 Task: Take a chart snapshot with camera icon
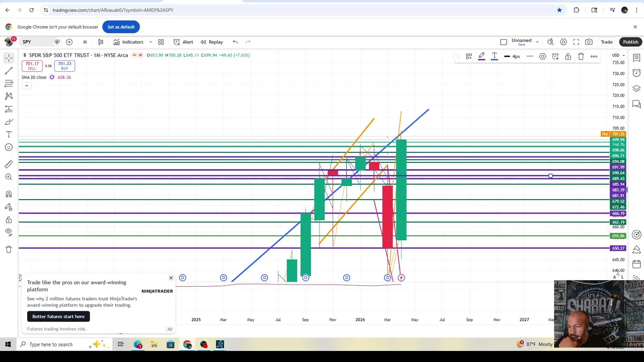[589, 42]
